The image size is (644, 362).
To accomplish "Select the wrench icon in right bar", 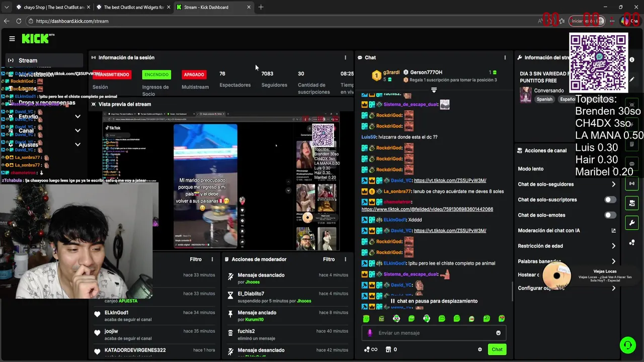I will point(632,223).
